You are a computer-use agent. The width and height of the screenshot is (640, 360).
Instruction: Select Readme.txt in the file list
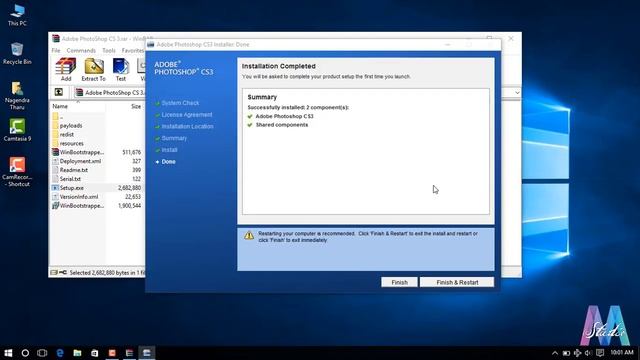(74, 170)
